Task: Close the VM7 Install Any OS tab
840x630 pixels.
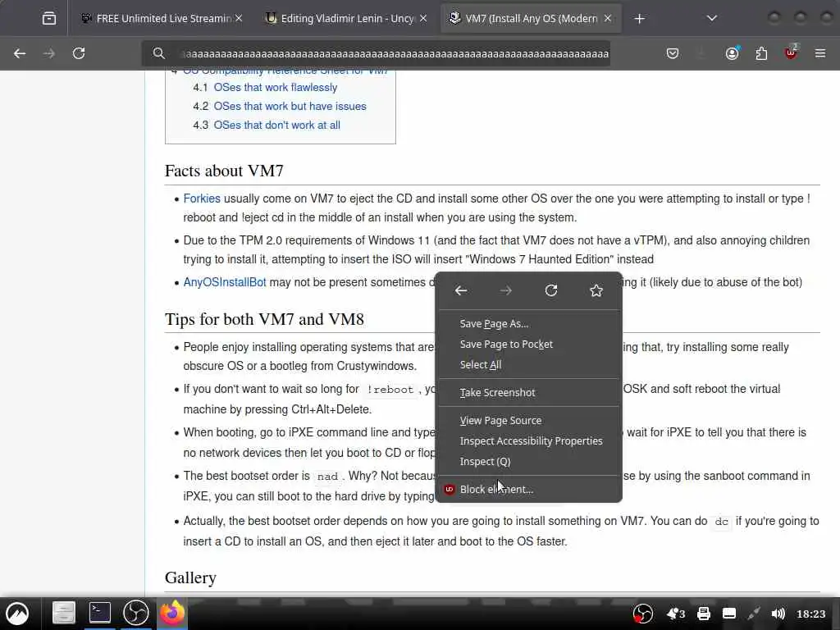Action: click(x=608, y=19)
